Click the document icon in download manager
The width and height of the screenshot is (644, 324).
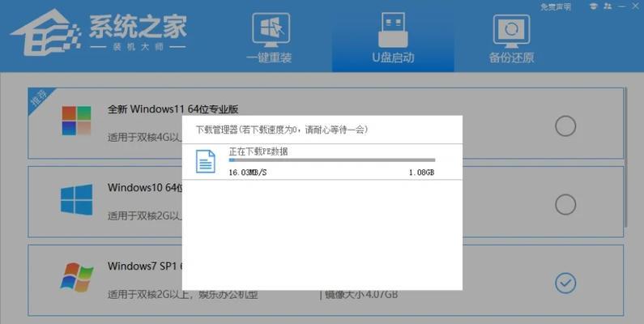pos(206,161)
